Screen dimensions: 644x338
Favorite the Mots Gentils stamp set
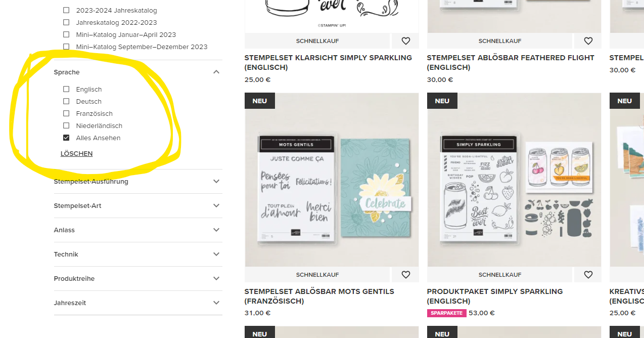pyautogui.click(x=405, y=275)
